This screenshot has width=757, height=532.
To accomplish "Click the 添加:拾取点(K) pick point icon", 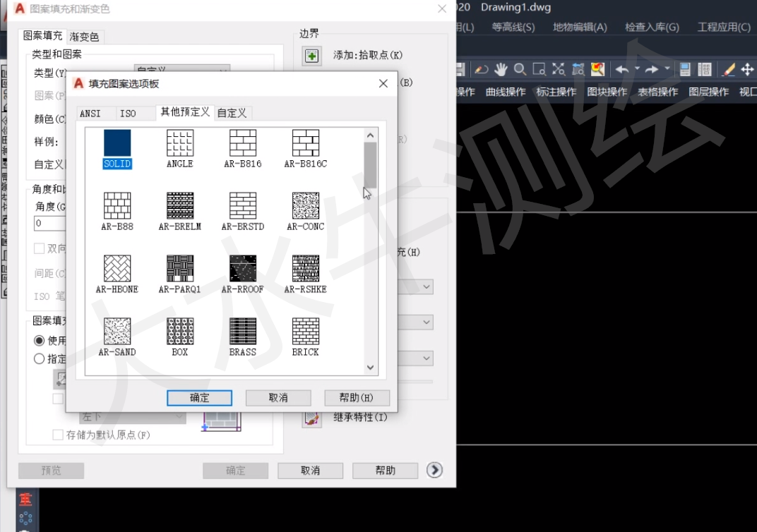I will pos(311,56).
